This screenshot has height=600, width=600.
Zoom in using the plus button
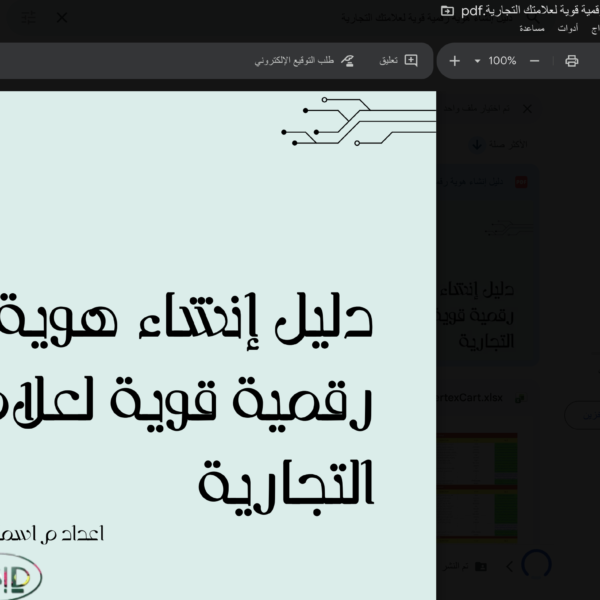[454, 61]
